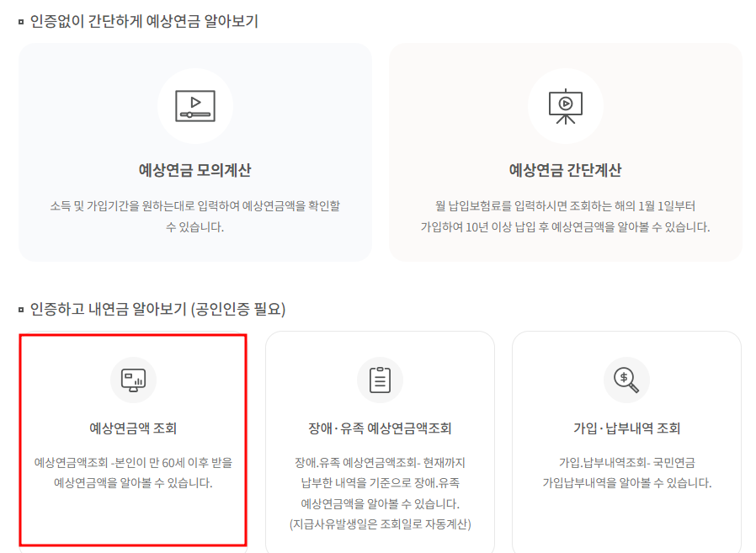Click the 가입하여 10년 이상 납입 후 text line

565,227
